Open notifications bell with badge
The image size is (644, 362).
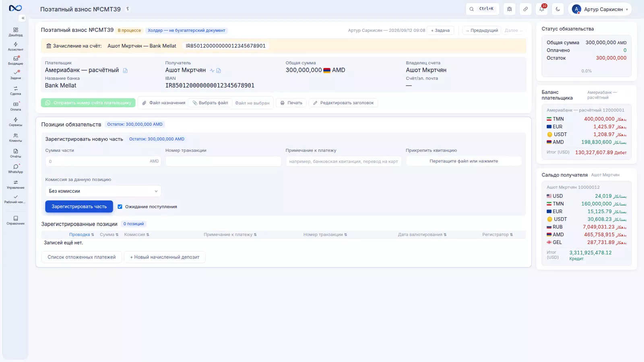pos(542,9)
